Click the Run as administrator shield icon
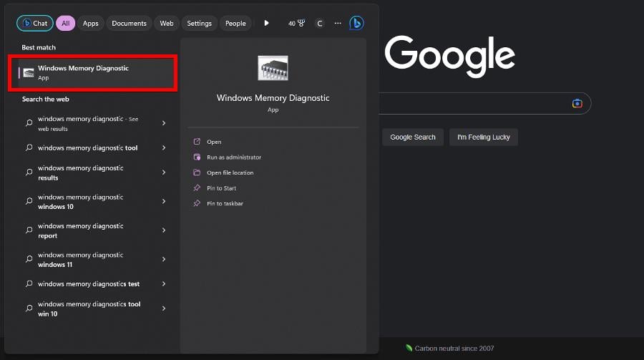This screenshot has width=644, height=360. point(197,157)
